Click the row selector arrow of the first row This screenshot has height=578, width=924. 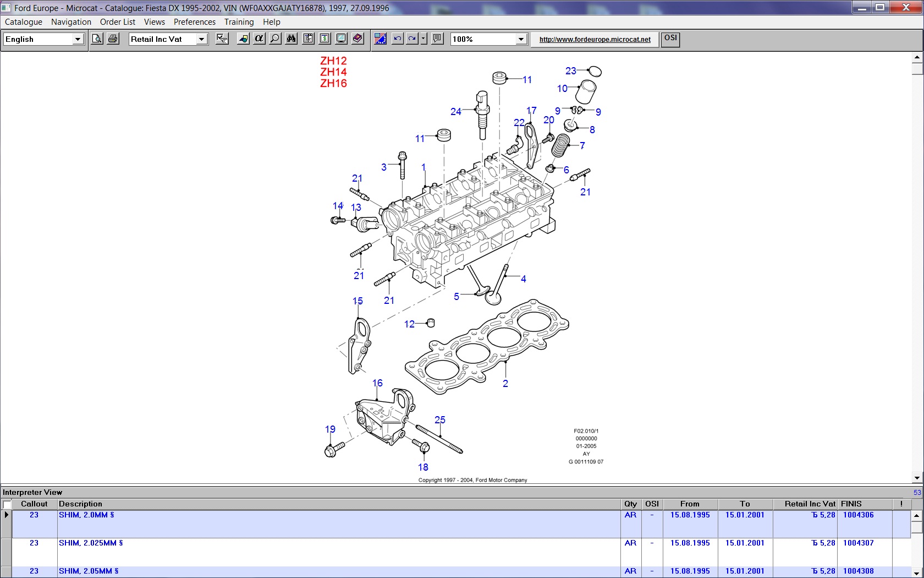6,515
